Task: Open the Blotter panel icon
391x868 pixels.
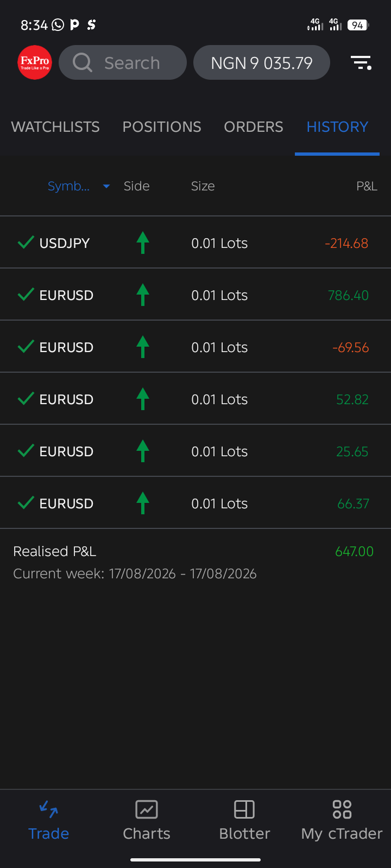Action: [244, 809]
